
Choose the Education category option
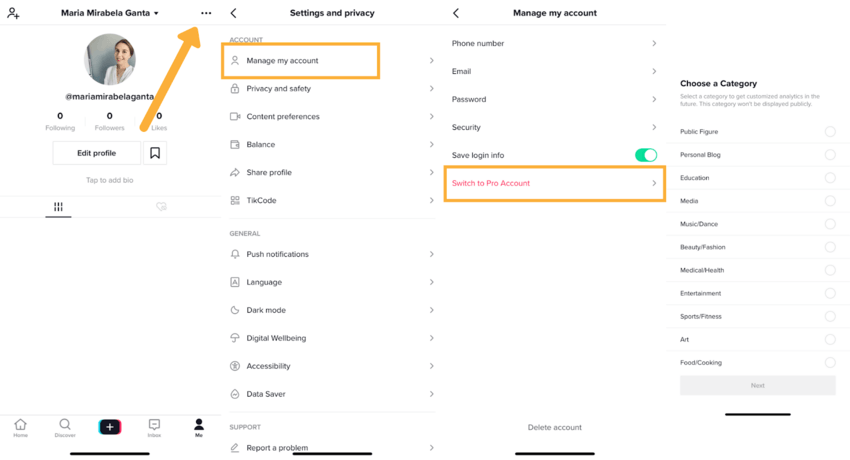pyautogui.click(x=757, y=178)
